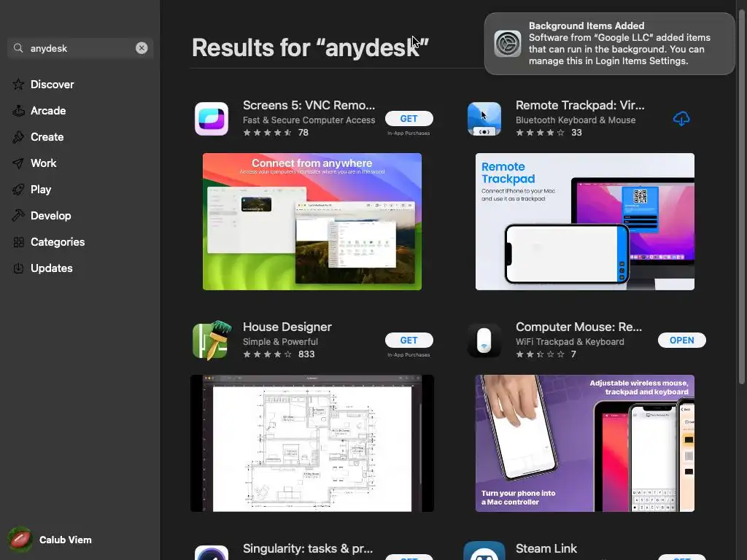Open the Computer Mouse app icon
The image size is (747, 560).
pyautogui.click(x=484, y=341)
